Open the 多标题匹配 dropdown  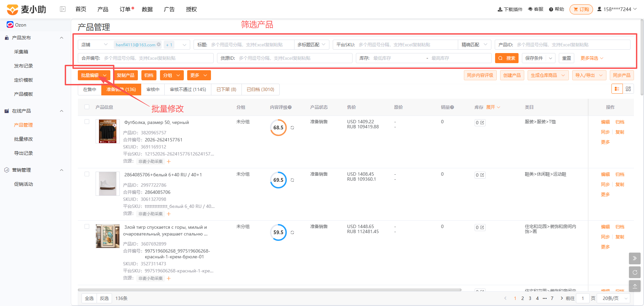(x=311, y=45)
